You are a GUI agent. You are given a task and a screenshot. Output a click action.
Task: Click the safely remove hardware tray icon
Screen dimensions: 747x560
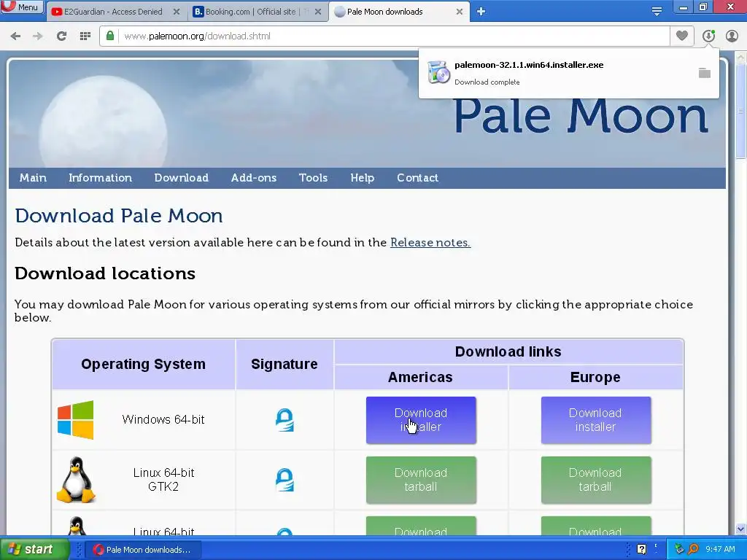679,550
